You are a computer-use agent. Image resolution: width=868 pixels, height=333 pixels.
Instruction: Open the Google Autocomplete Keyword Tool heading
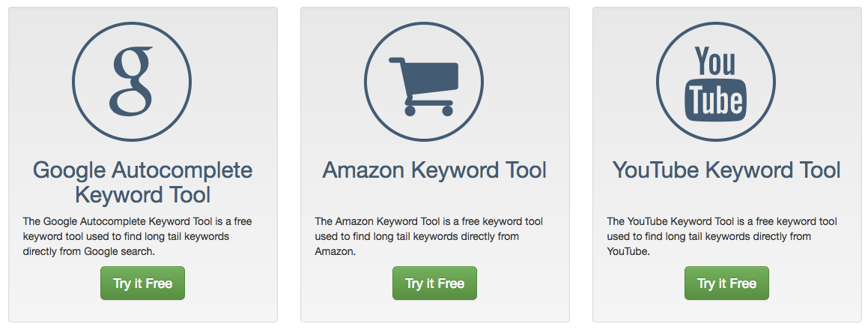tap(143, 182)
